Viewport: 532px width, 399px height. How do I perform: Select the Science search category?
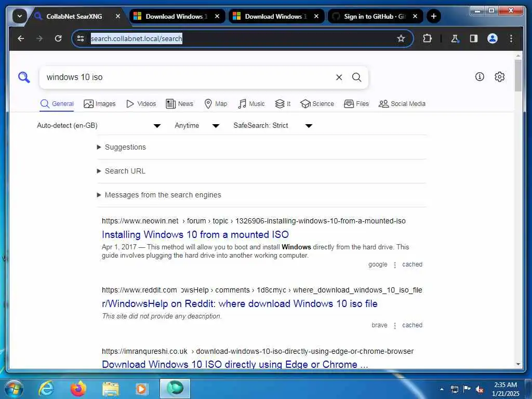tap(317, 104)
